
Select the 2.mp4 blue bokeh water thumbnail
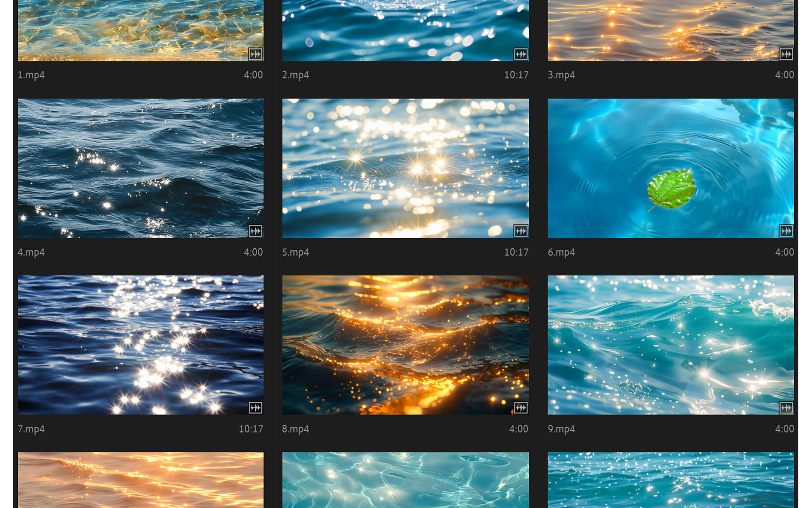[x=405, y=30]
